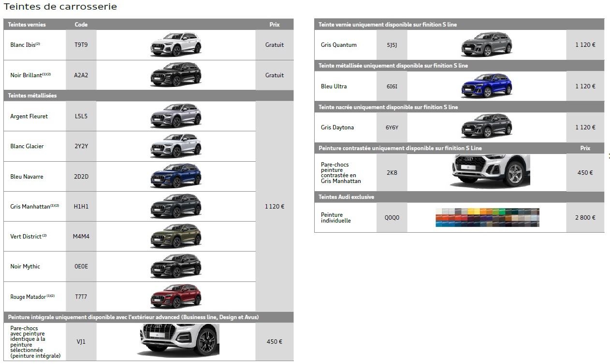The height and width of the screenshot is (364, 610).
Task: Click the code VJ1
Action: [81, 342]
